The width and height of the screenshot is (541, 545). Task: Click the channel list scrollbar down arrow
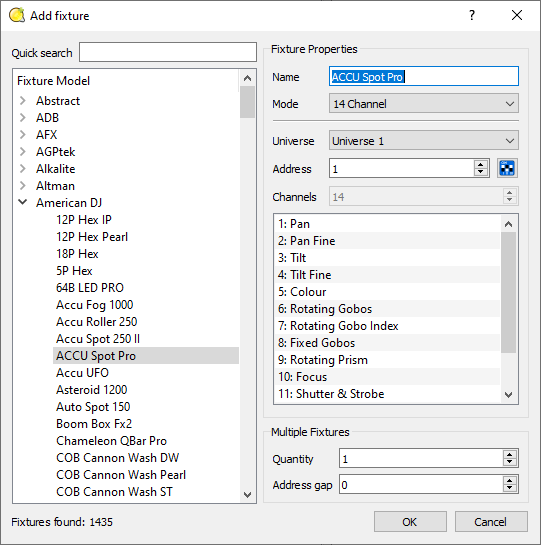point(508,394)
